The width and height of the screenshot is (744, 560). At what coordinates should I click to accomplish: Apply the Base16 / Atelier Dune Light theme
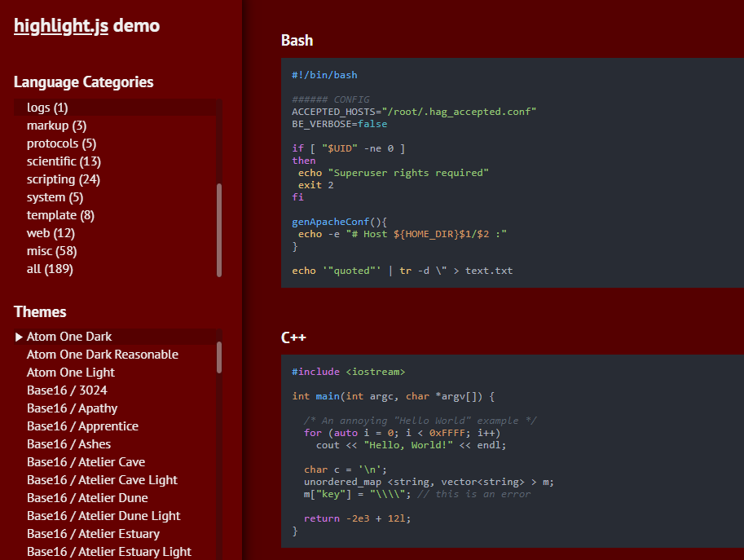pyautogui.click(x=103, y=516)
